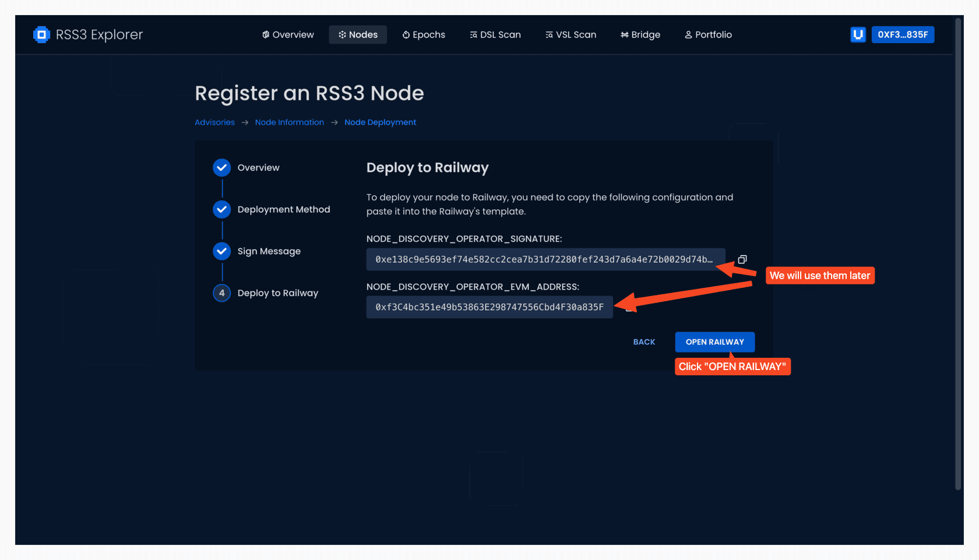Click the wallet avatar icon
This screenshot has width=979, height=560.
[858, 34]
